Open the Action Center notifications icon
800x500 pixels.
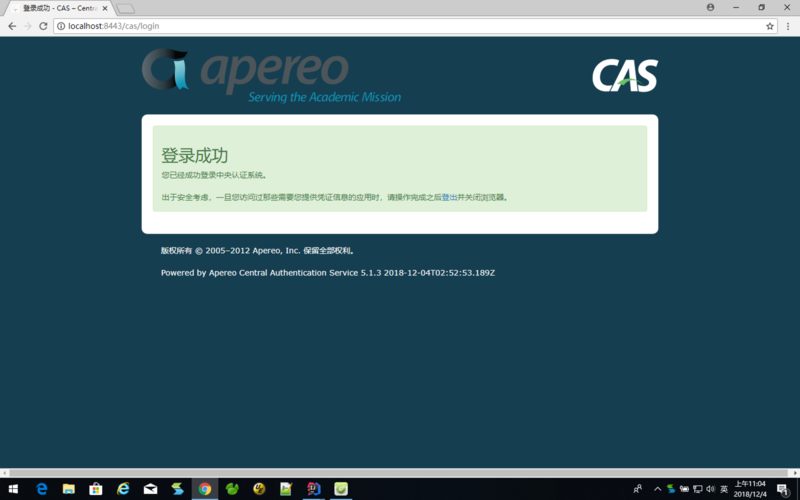pyautogui.click(x=783, y=489)
